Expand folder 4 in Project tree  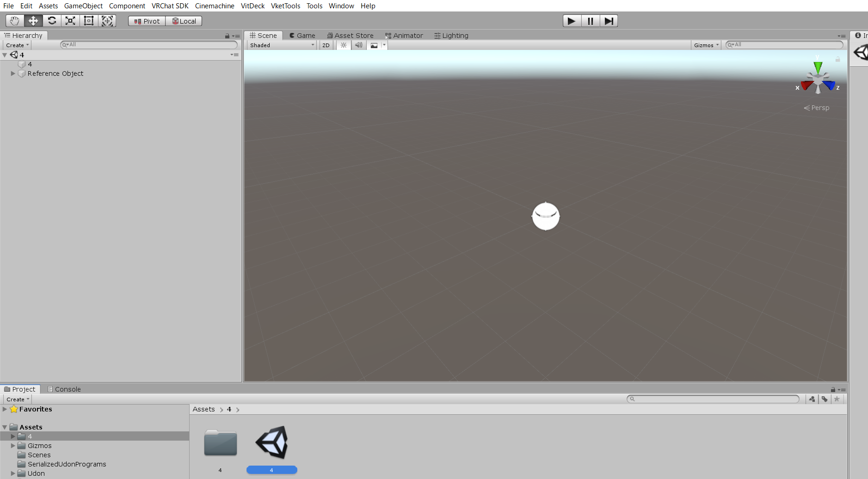pos(13,436)
